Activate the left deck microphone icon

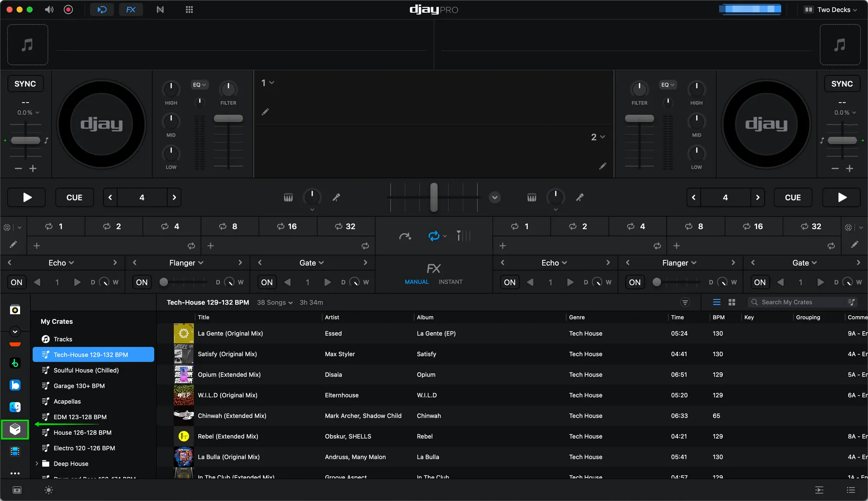[336, 197]
